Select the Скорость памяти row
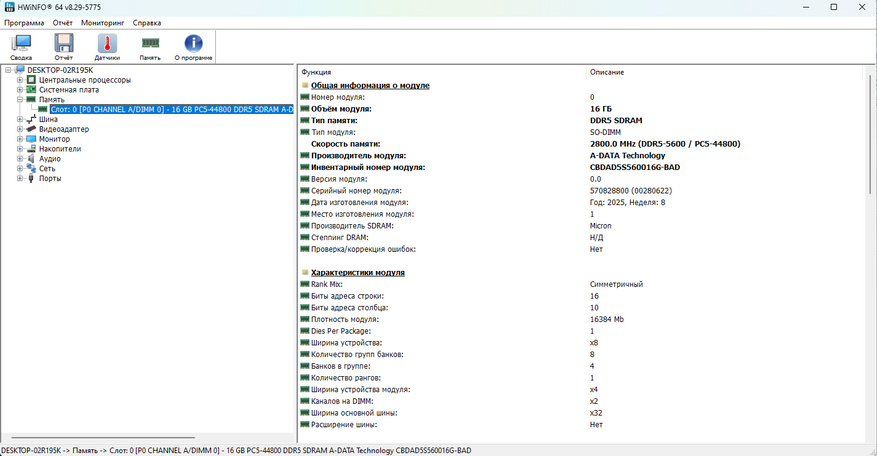 click(582, 144)
